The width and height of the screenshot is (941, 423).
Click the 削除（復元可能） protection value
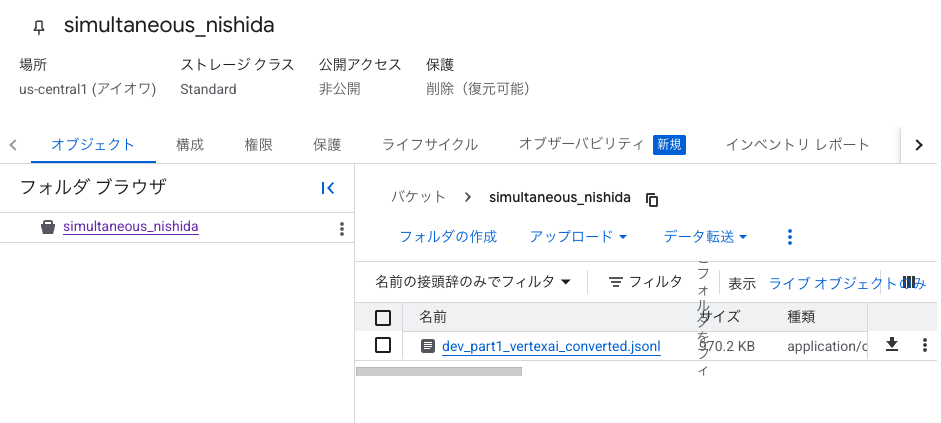tap(478, 89)
